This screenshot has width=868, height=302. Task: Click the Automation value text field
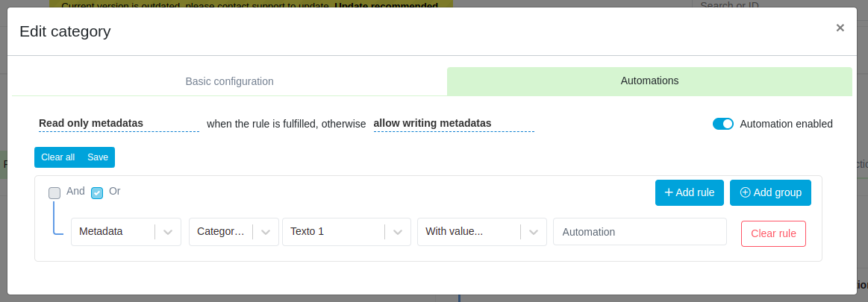point(640,232)
